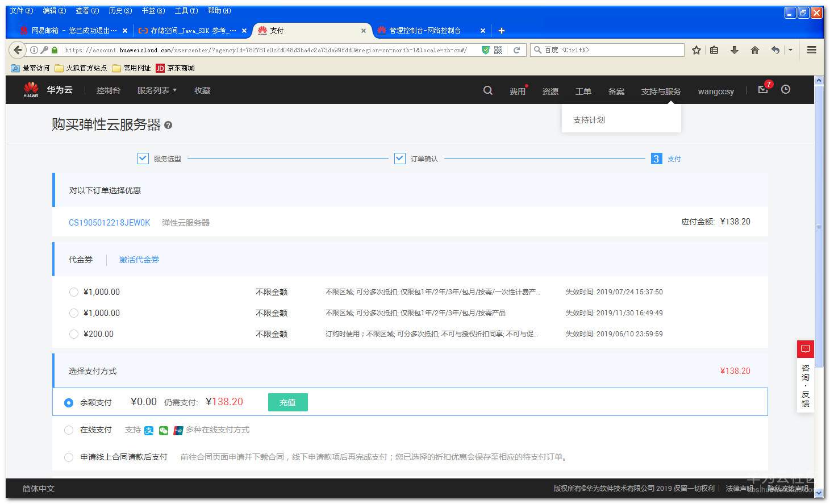The width and height of the screenshot is (830, 504).
Task: Close the 管理控制台 tab
Action: tap(482, 31)
